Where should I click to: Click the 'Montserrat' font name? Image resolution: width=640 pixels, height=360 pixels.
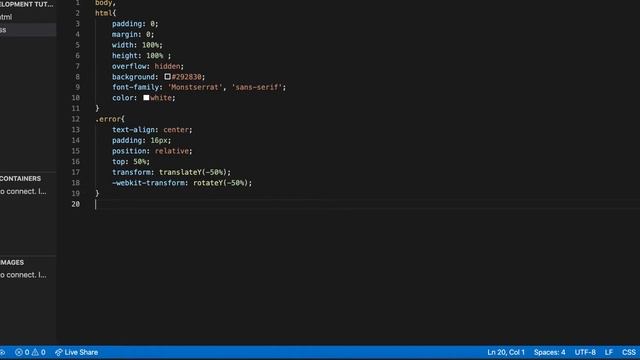(195, 87)
